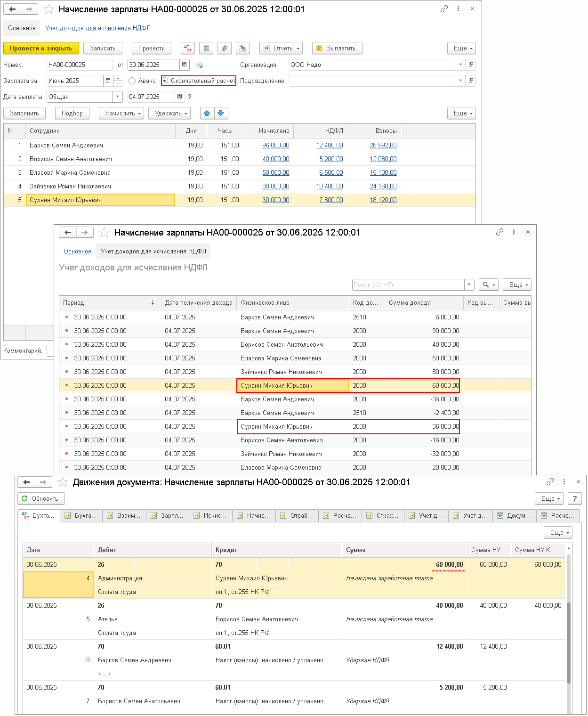Click the document structure icon in toolbar

[243, 48]
